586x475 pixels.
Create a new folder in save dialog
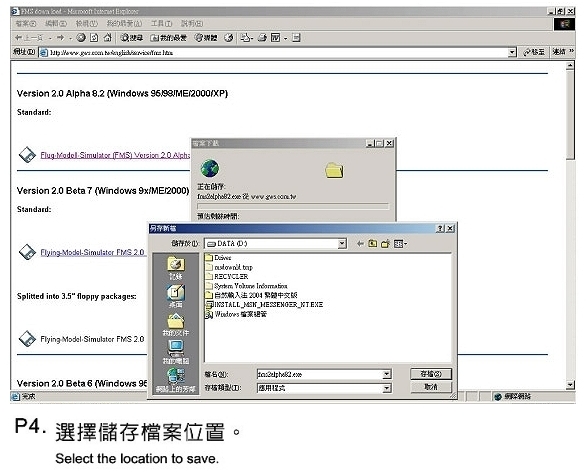(x=385, y=244)
